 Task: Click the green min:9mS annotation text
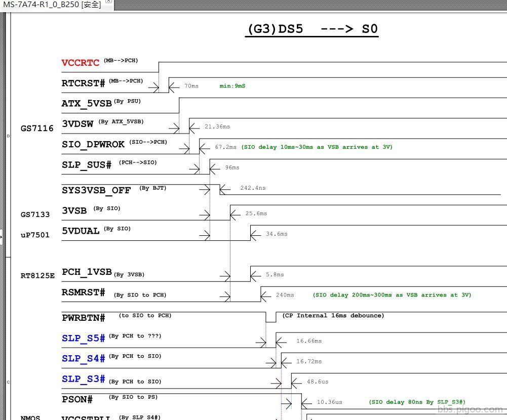[232, 86]
